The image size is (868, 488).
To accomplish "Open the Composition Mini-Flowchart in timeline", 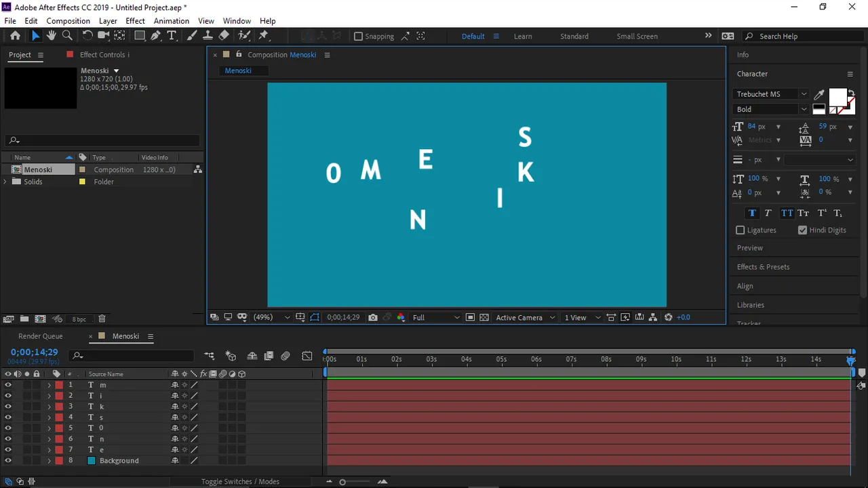I will [209, 356].
